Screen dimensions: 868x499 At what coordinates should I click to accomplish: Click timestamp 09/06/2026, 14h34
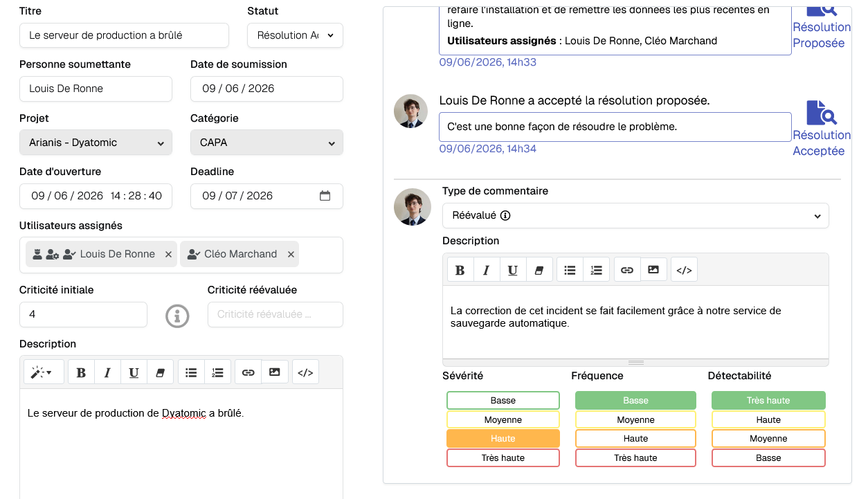pyautogui.click(x=488, y=149)
